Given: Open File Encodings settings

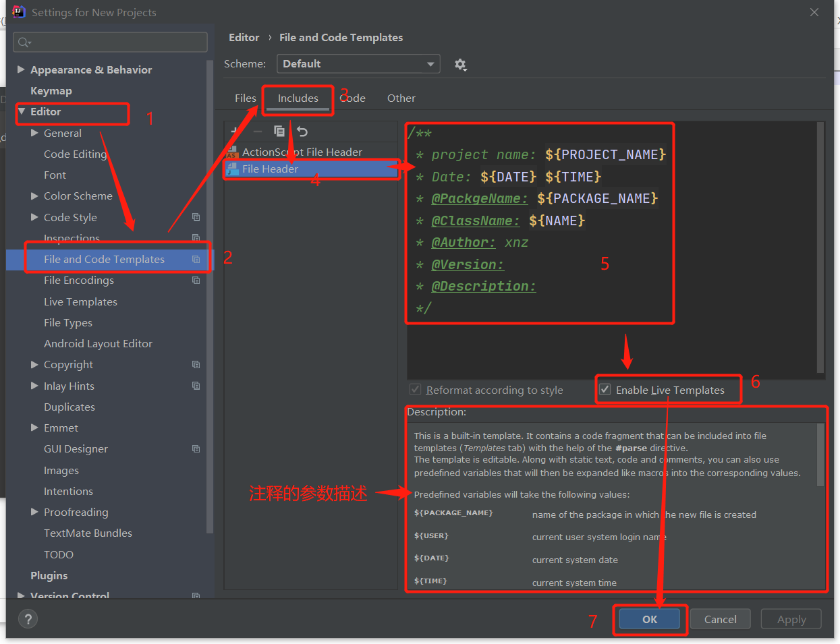Looking at the screenshot, I should coord(78,280).
